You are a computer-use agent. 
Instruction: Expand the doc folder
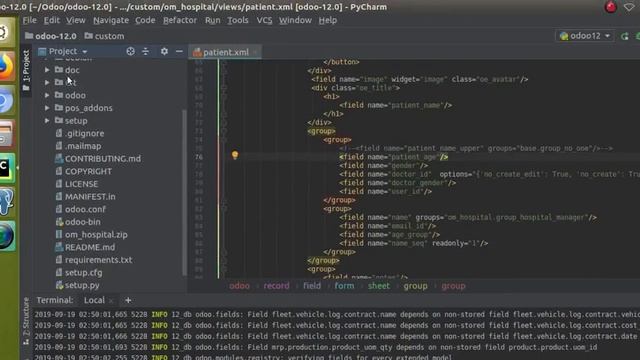(x=47, y=70)
